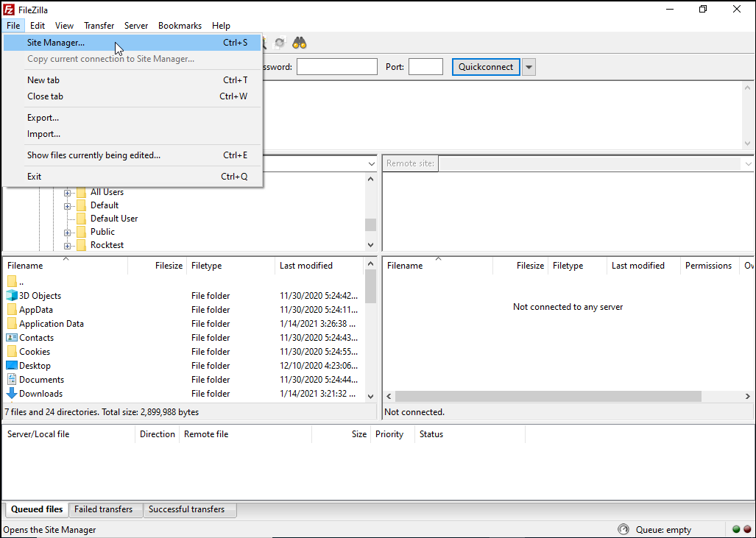This screenshot has height=538, width=756.
Task: Sort local files by Filetype column
Action: coord(231,266)
